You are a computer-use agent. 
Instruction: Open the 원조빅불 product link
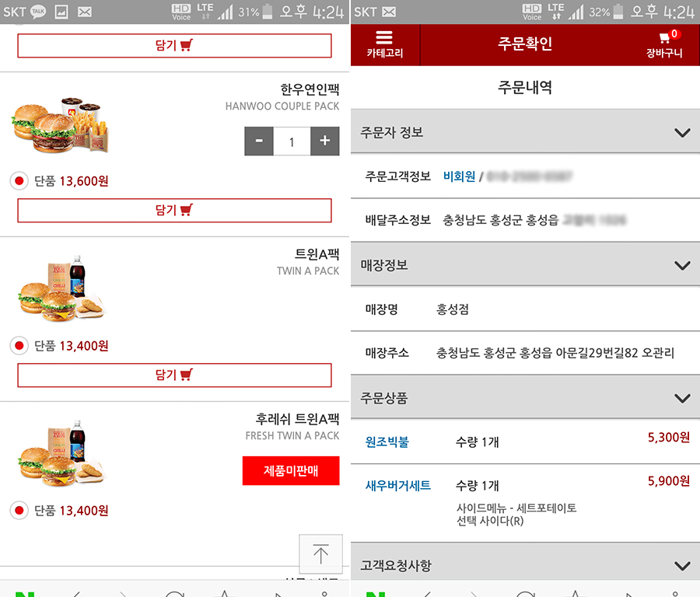pos(387,442)
